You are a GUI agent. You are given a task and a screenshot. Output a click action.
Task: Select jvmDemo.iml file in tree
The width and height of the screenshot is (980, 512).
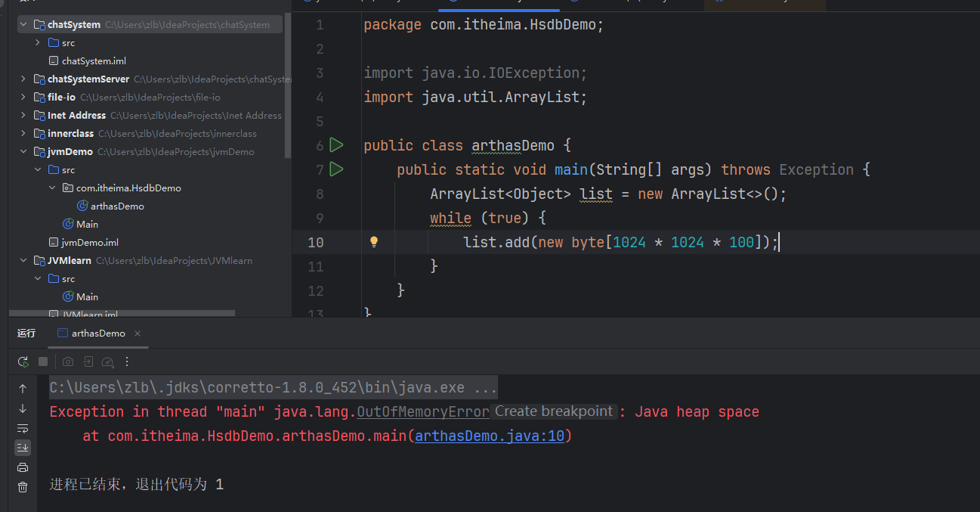(x=90, y=243)
